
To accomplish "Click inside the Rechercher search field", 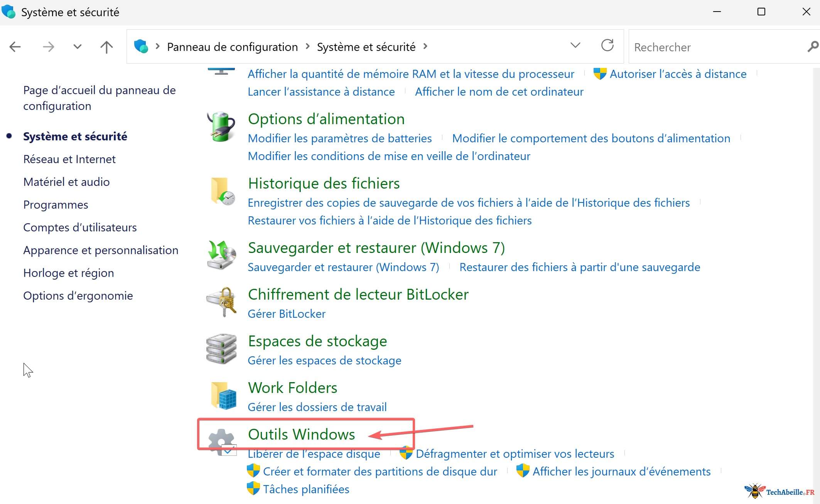I will 702,47.
